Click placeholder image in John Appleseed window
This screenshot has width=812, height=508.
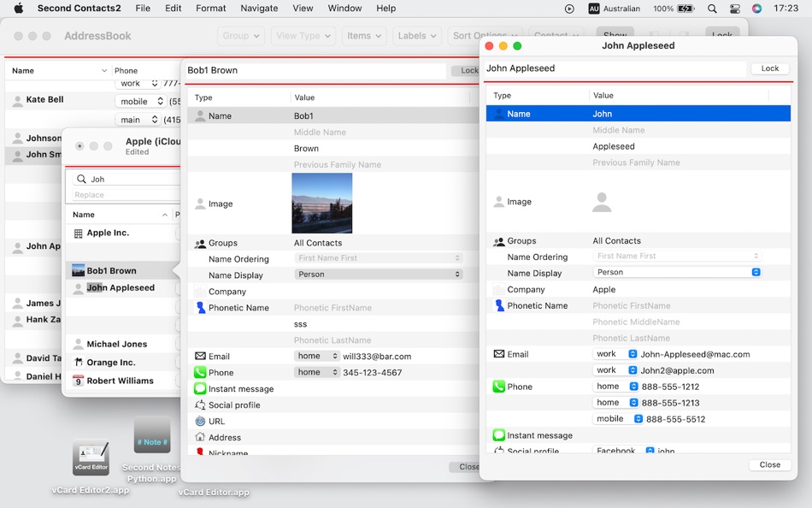(x=602, y=202)
